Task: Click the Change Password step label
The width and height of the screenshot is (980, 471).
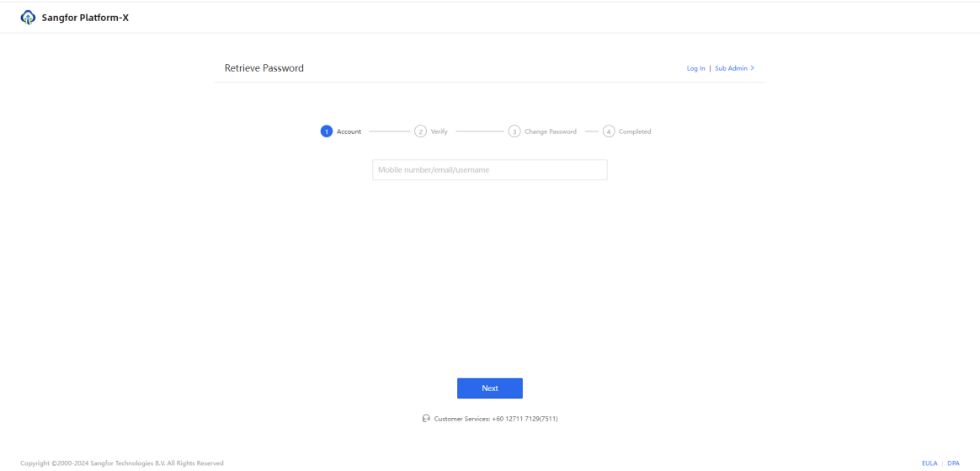Action: (551, 132)
